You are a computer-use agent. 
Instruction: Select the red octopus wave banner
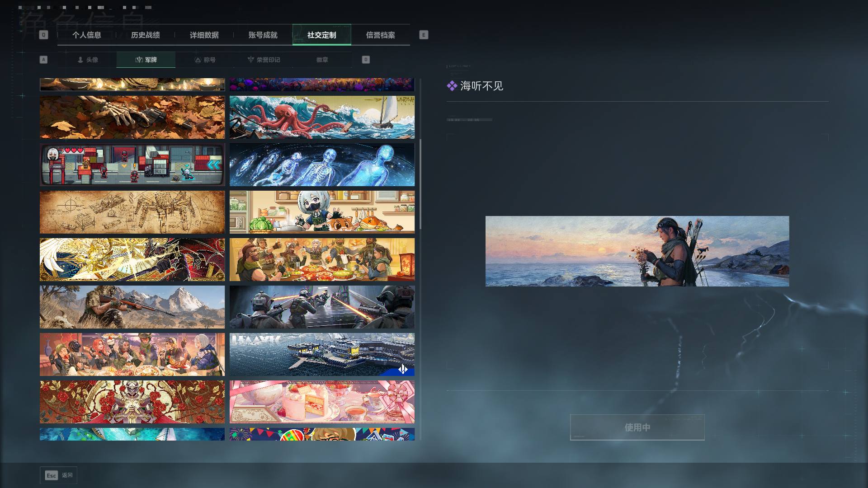322,117
